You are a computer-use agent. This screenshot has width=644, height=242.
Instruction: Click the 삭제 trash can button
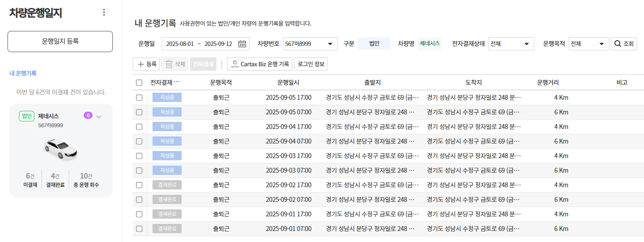click(x=175, y=64)
